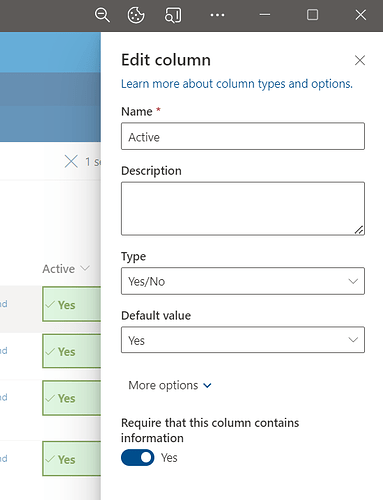The width and height of the screenshot is (383, 500).
Task: Collapse the More options section
Action: pos(170,385)
